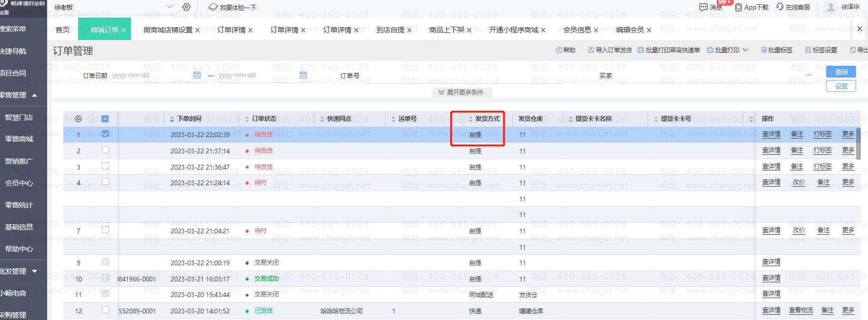Expand 展开更多条件 filters
868x320 pixels.
[x=461, y=92]
